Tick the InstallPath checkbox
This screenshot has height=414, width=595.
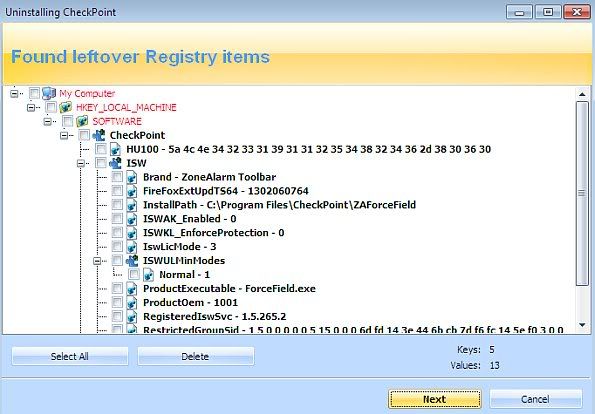pyautogui.click(x=117, y=205)
